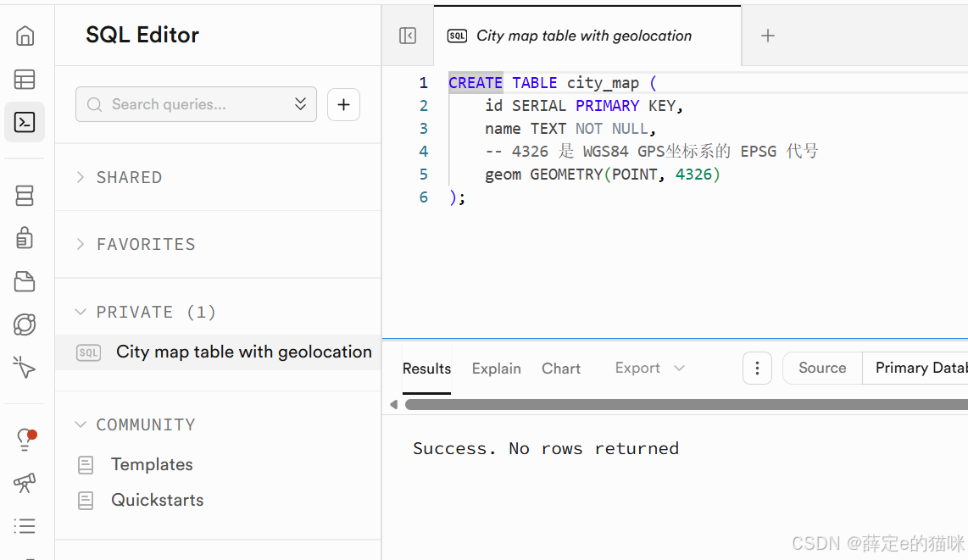Switch to the Explain tab
The image size is (968, 560).
497,369
